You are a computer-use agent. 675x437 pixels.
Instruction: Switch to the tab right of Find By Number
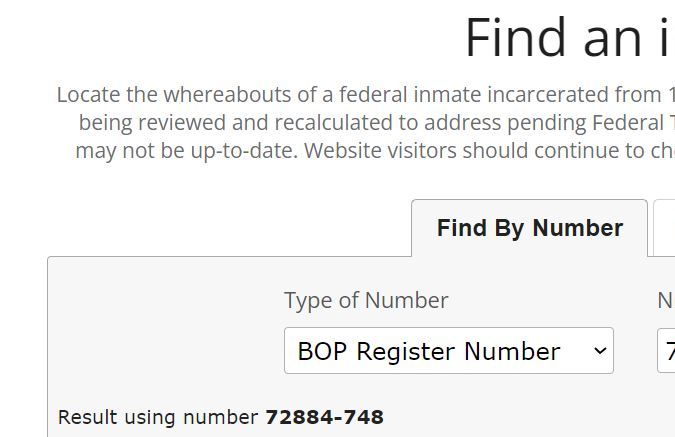coord(664,229)
